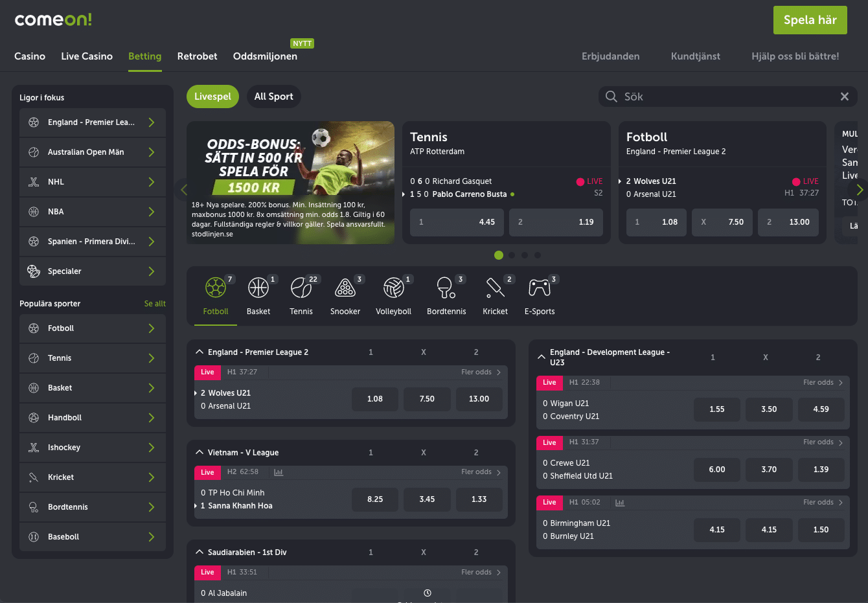This screenshot has height=603, width=868.
Task: Select odds 1.50 for Burnley U21
Action: pos(821,530)
